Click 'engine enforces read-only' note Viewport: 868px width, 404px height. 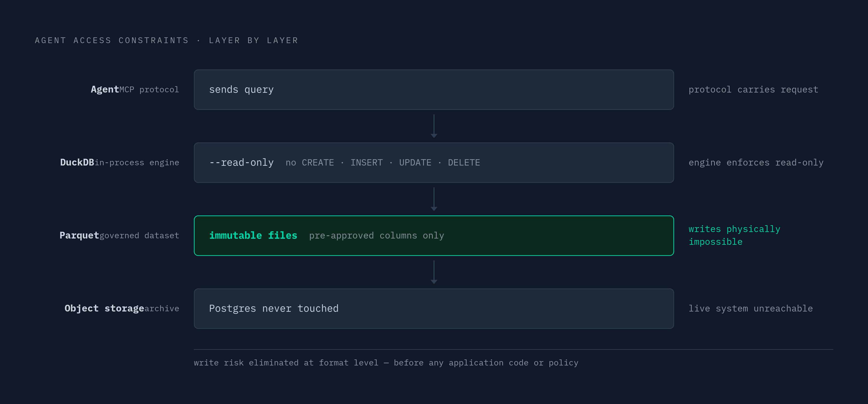click(x=756, y=163)
